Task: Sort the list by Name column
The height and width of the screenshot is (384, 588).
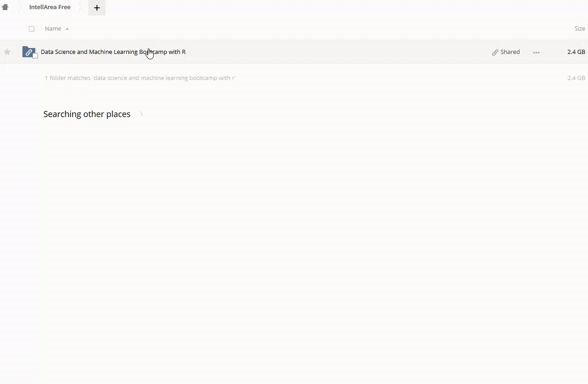Action: click(x=53, y=28)
